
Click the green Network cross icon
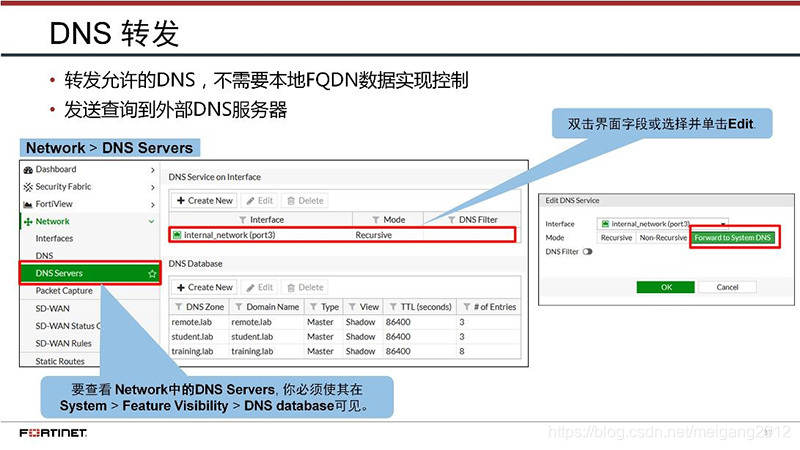[28, 222]
